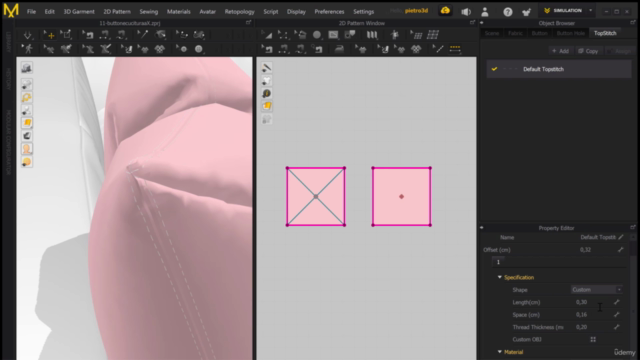The height and width of the screenshot is (360, 640).
Task: Choose the Tack pin tool in the 3D toolbar
Action: point(142,35)
